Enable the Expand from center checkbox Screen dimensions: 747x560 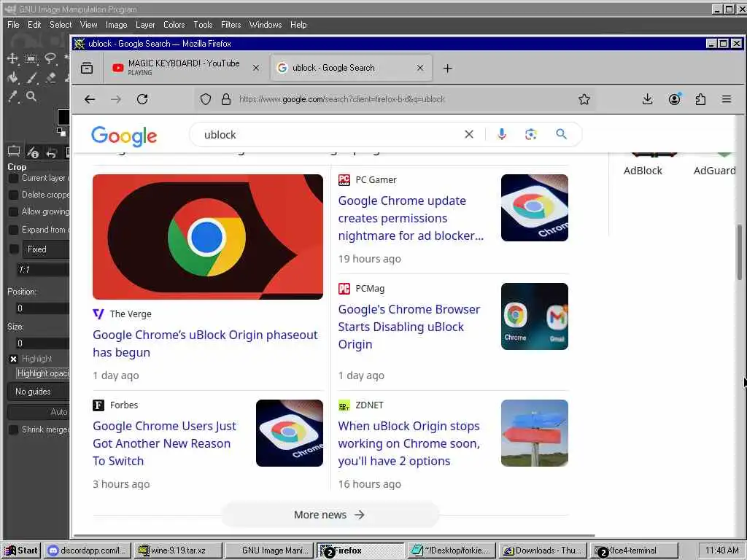point(14,230)
